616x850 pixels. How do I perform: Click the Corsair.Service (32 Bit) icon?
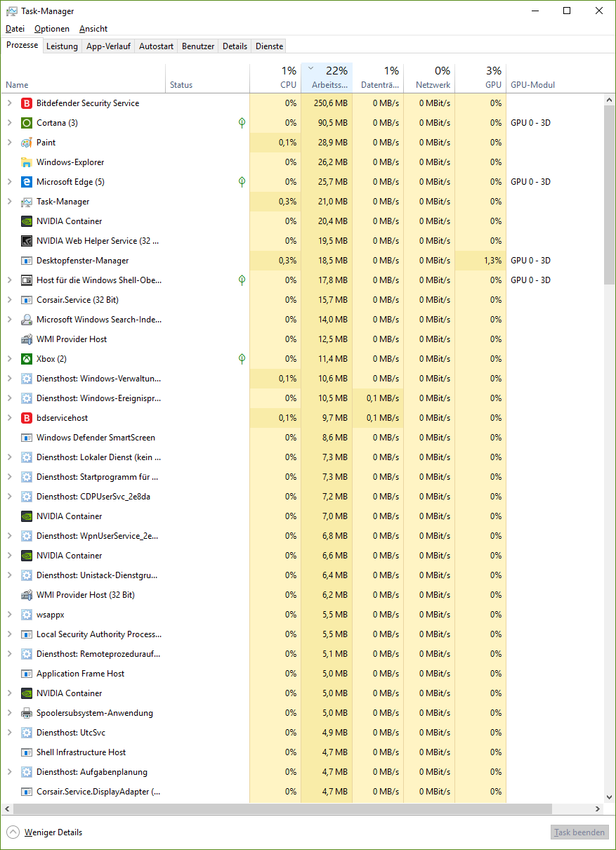pos(27,300)
